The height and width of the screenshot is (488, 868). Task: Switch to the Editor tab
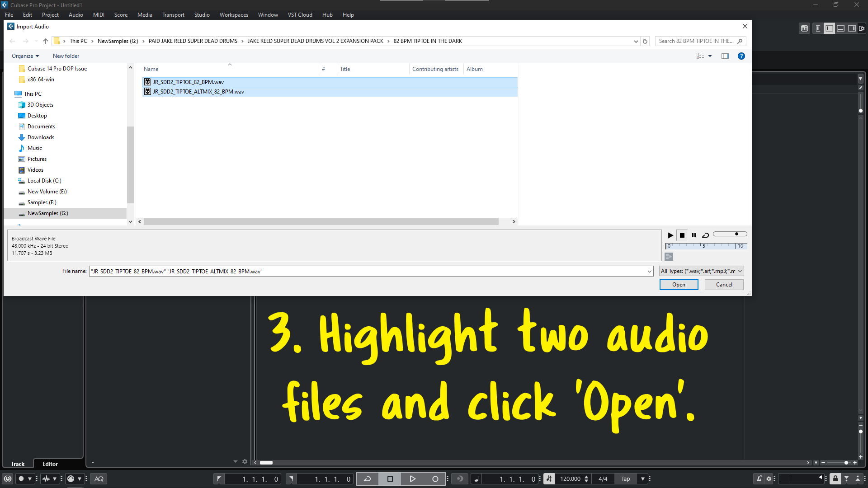coord(50,464)
